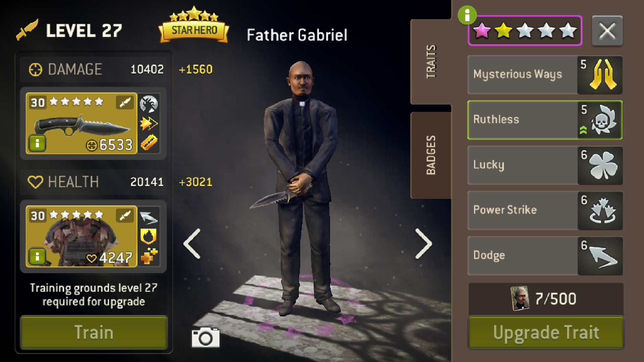Screen dimensions: 644x362
Task: Click the Upgrade Trait button
Action: (546, 333)
